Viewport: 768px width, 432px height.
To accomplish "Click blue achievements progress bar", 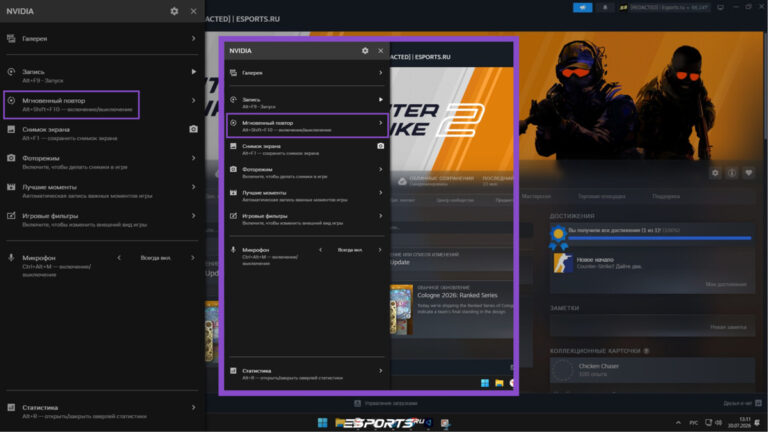I will pos(659,238).
